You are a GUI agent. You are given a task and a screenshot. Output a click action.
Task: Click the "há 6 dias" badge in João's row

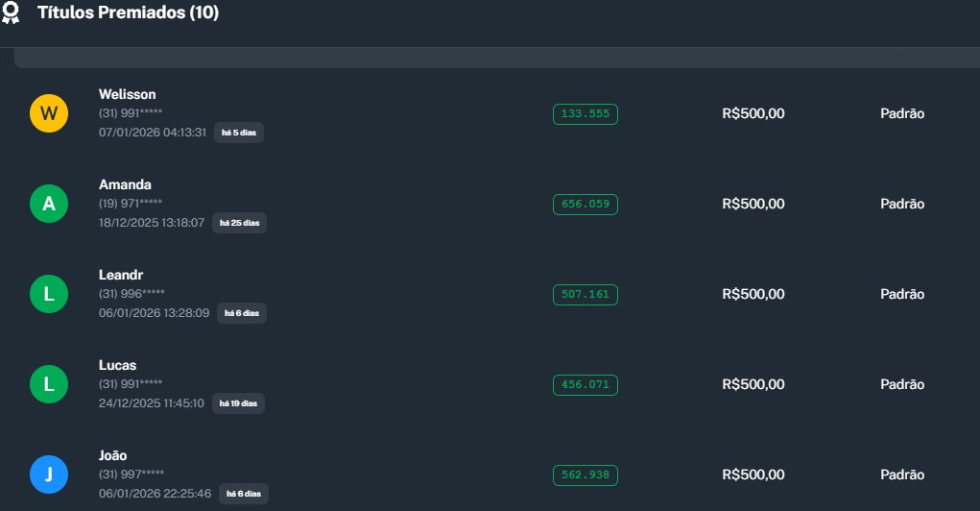point(242,494)
